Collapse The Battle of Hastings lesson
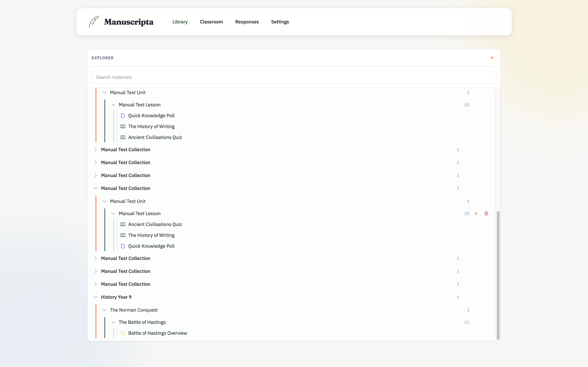 click(x=113, y=322)
